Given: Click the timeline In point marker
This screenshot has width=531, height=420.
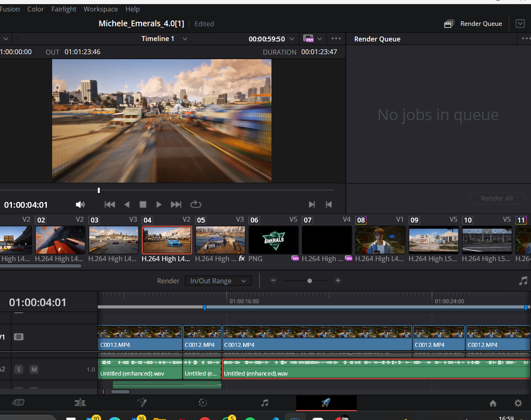Looking at the screenshot, I should (205, 307).
